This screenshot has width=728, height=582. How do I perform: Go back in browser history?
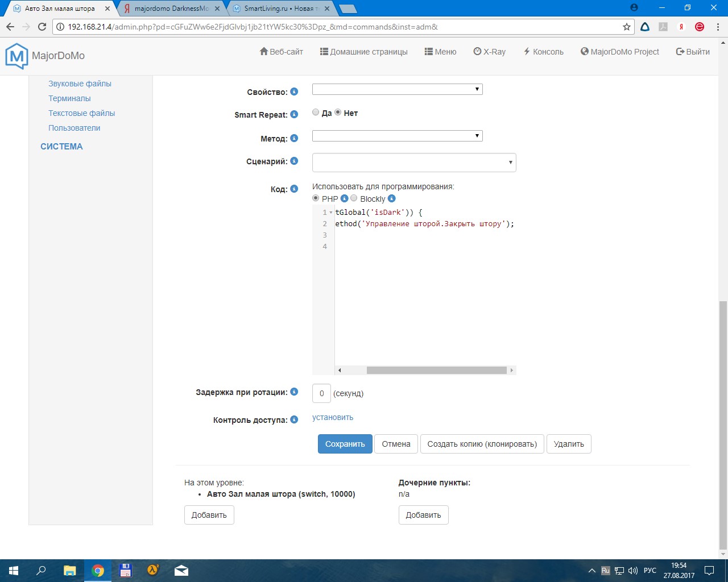point(10,27)
